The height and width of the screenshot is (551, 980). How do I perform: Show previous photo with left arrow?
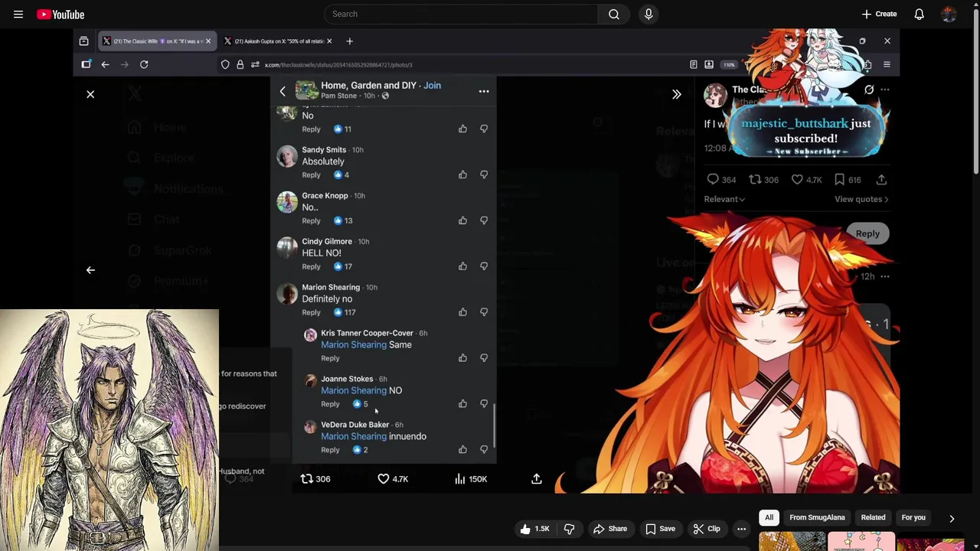tap(90, 270)
